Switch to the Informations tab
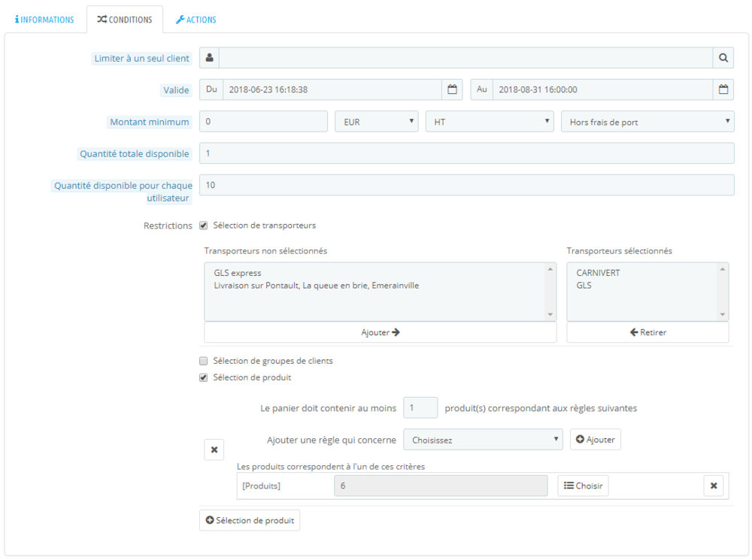The image size is (752, 560). tap(44, 20)
